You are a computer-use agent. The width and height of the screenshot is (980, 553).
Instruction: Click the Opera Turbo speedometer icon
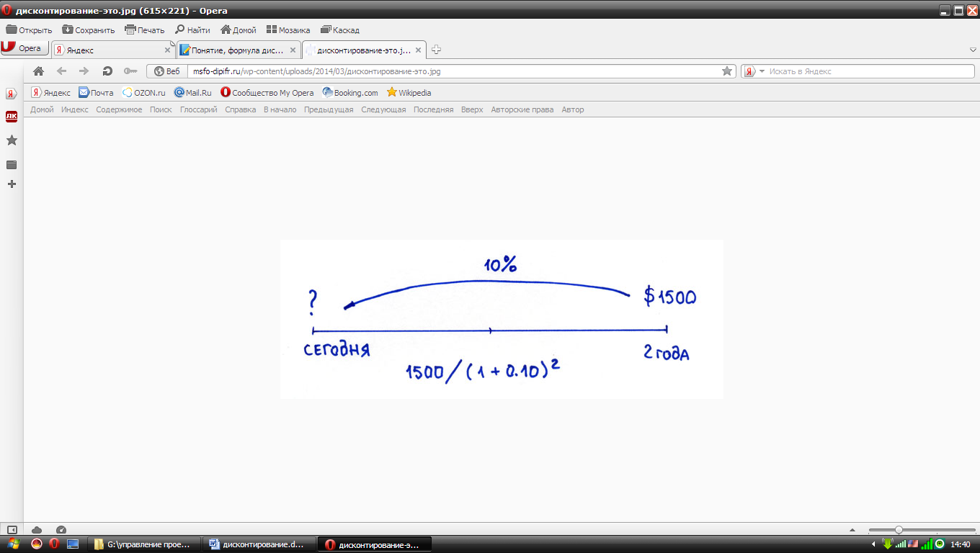[x=61, y=529]
